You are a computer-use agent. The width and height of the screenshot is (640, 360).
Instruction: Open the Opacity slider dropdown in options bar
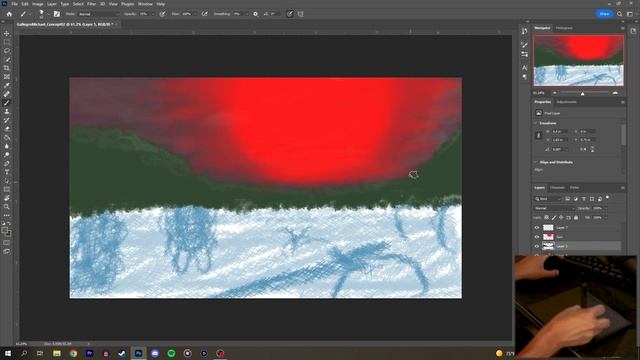click(153, 14)
